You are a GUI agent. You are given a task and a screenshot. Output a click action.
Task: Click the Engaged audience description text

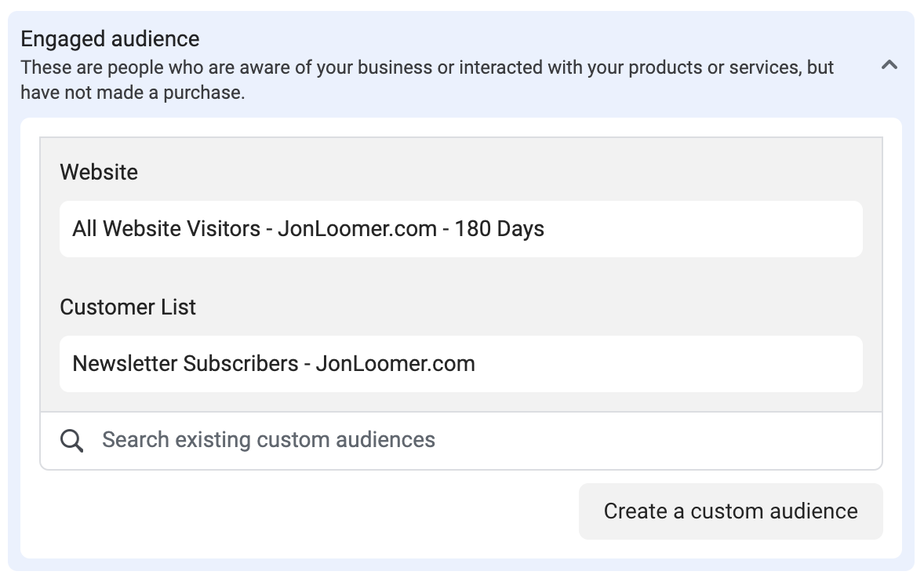coord(427,79)
